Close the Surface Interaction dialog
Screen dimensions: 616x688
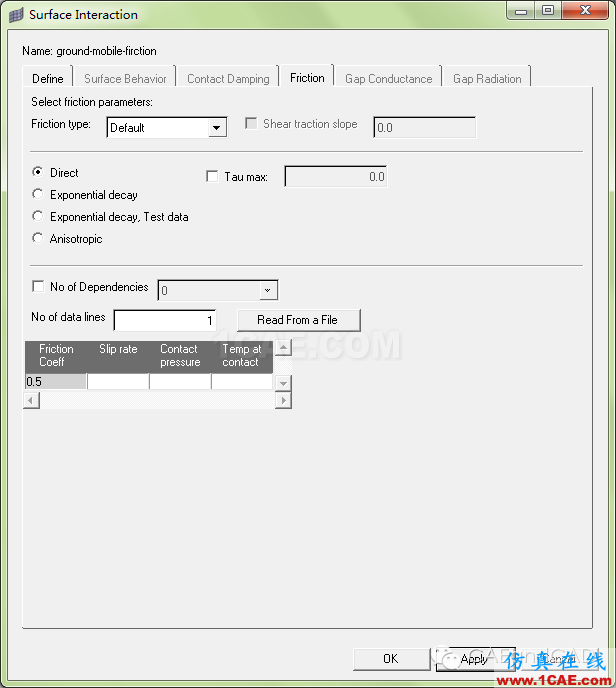click(x=585, y=11)
